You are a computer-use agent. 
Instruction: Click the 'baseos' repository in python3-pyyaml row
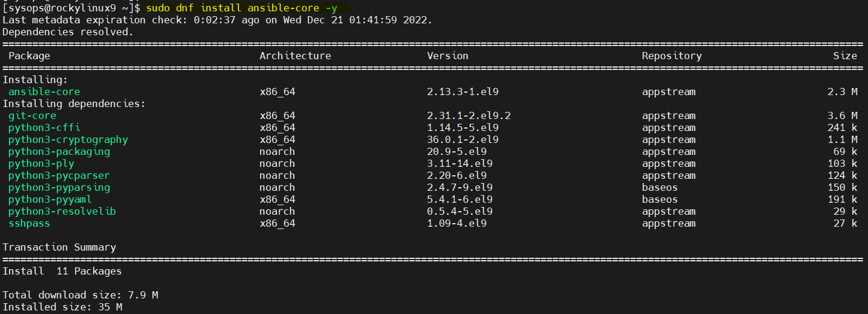[x=660, y=199]
